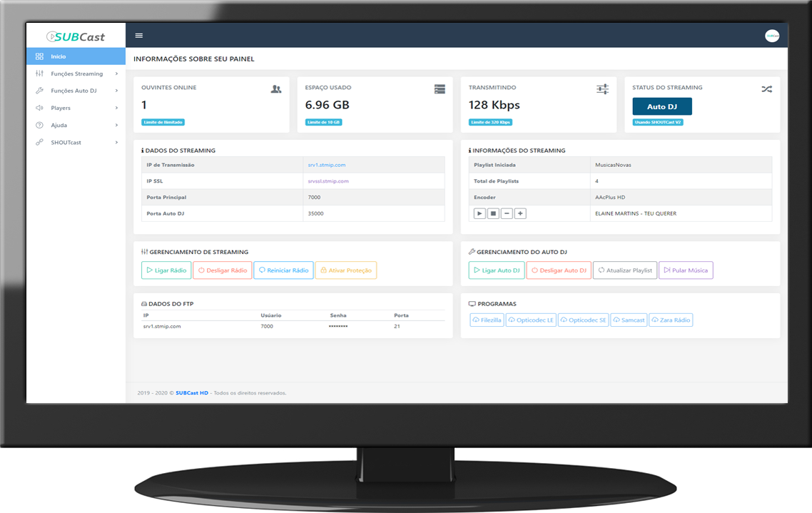The width and height of the screenshot is (812, 513).
Task: Increase with the plus control button
Action: 520,213
